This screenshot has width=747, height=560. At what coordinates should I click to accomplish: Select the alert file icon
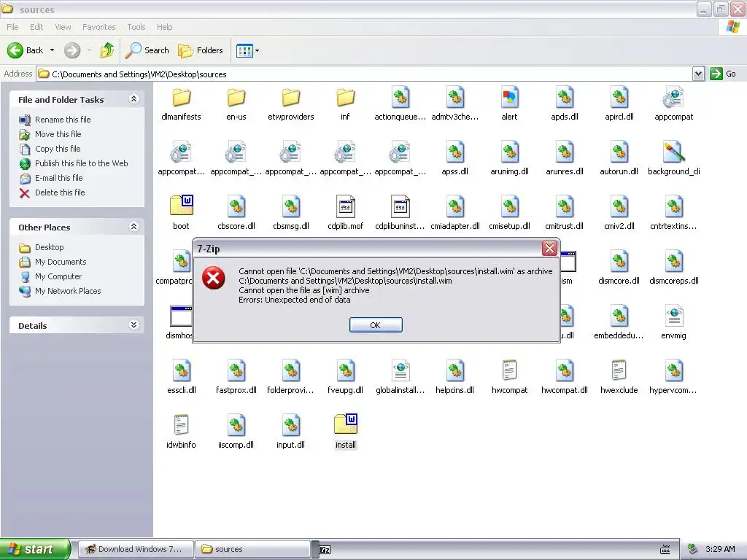click(509, 98)
